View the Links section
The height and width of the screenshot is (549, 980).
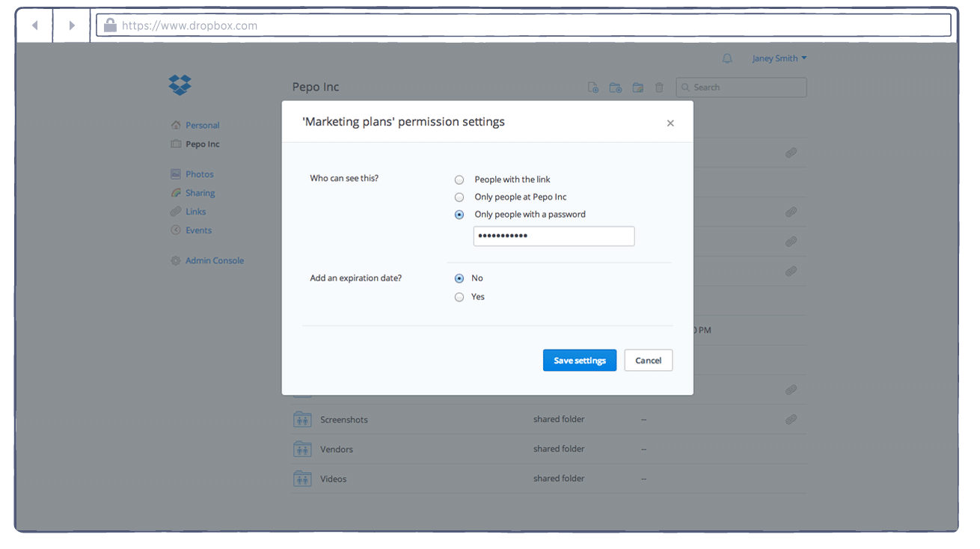tap(195, 211)
